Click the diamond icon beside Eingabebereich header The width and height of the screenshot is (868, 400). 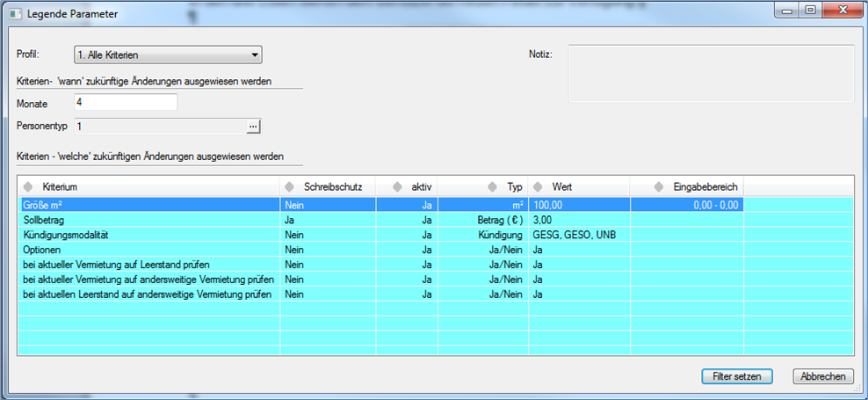(659, 187)
